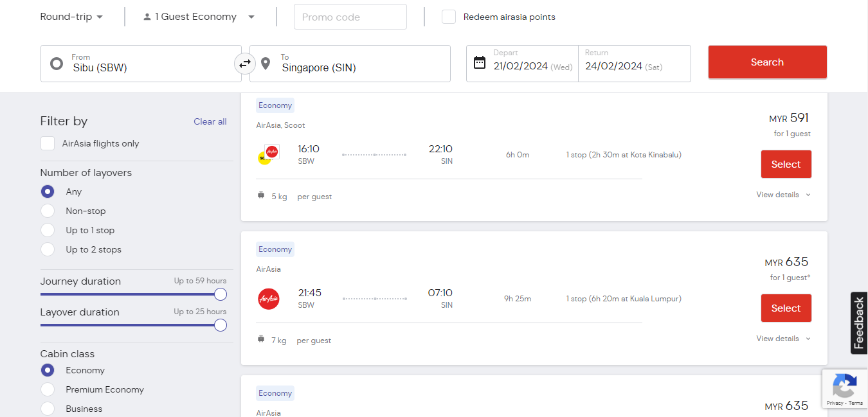Tick Redeem airasia points checkbox
The width and height of the screenshot is (868, 417).
coord(449,17)
